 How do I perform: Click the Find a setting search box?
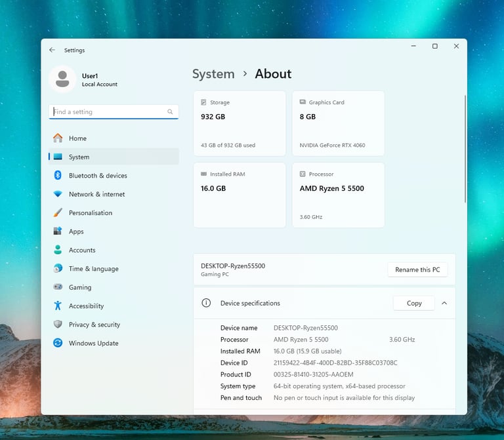pyautogui.click(x=114, y=111)
